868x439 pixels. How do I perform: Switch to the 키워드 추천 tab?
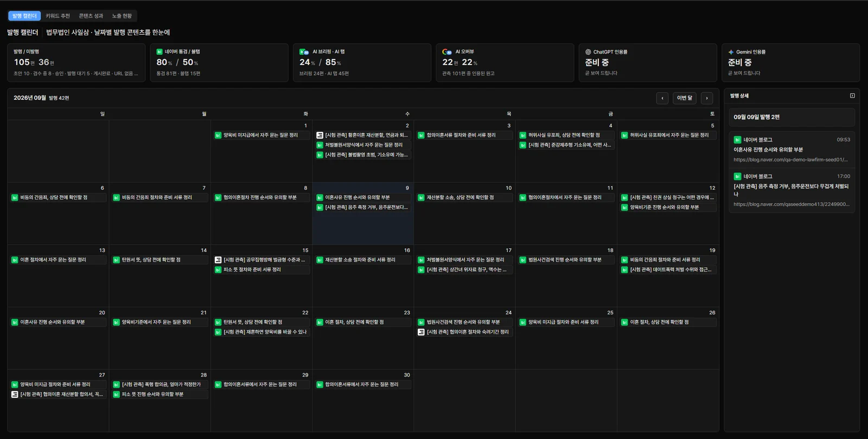tap(58, 16)
